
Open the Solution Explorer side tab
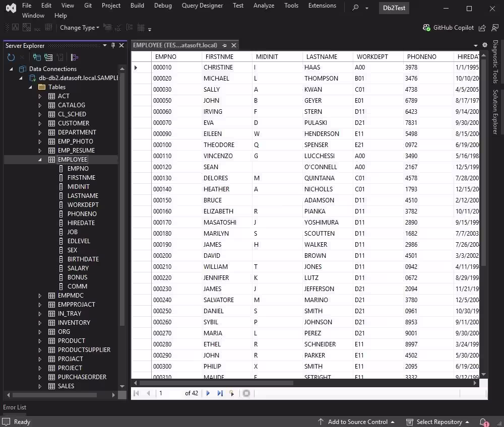pyautogui.click(x=495, y=112)
